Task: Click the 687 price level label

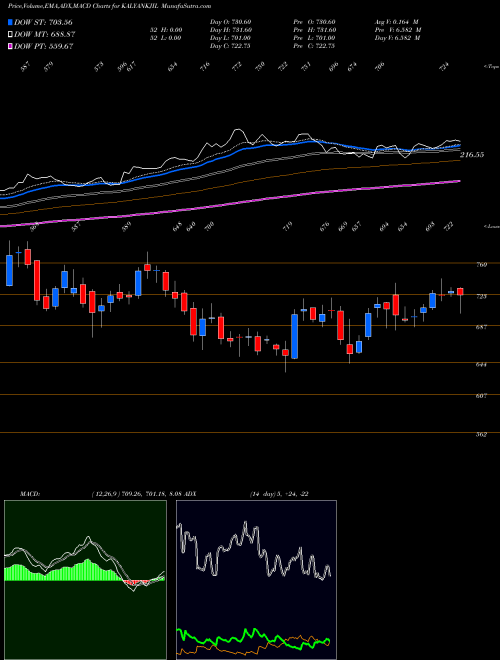Action: (x=482, y=327)
